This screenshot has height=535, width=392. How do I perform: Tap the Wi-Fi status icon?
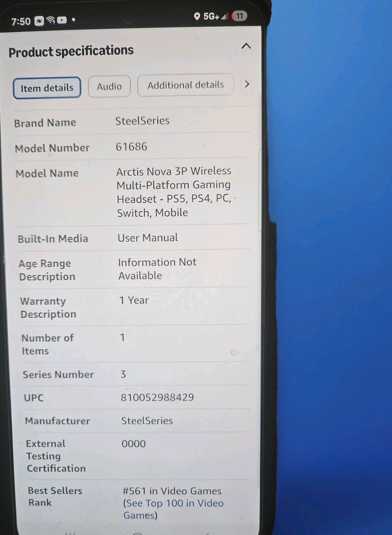click(x=51, y=20)
